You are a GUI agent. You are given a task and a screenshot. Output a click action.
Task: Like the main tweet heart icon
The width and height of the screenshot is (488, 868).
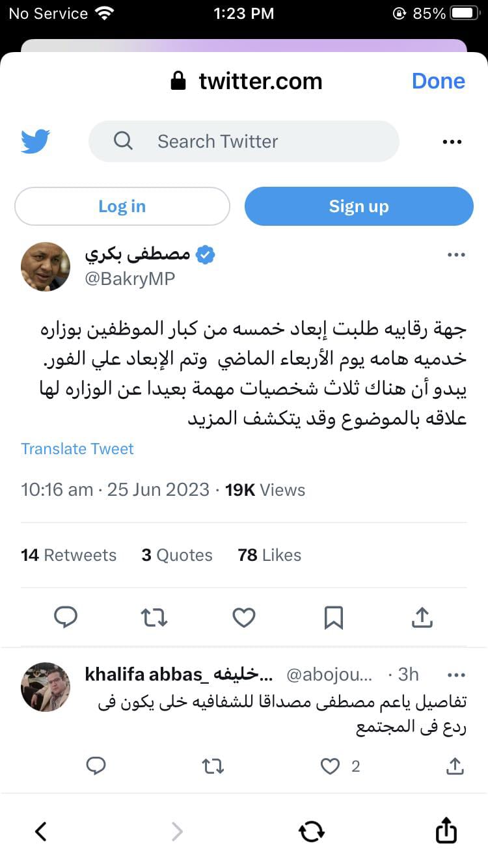pyautogui.click(x=244, y=617)
